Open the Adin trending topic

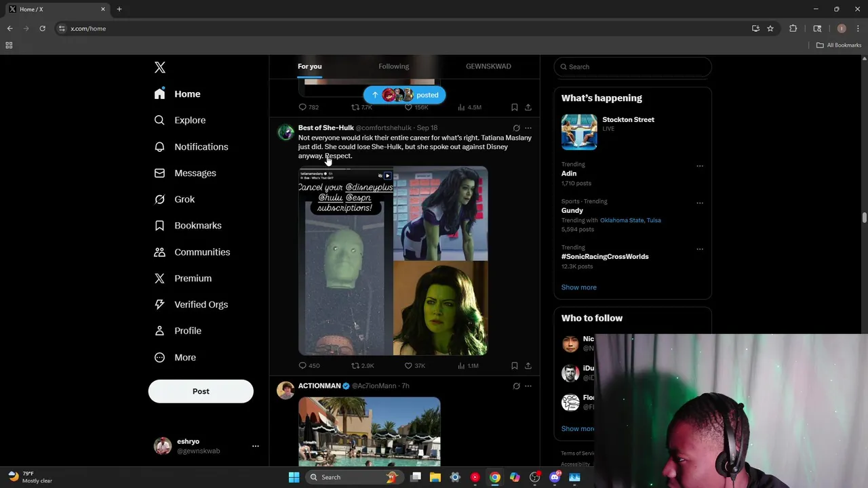pyautogui.click(x=569, y=174)
